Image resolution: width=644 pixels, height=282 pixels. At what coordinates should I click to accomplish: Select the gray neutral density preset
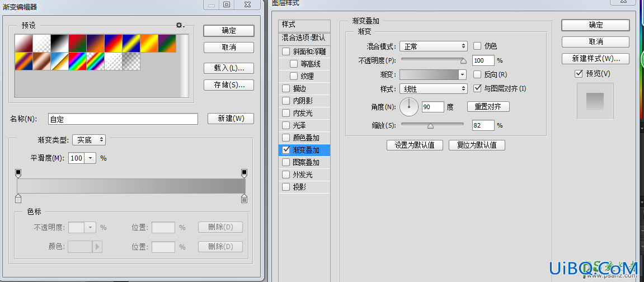pos(131,61)
